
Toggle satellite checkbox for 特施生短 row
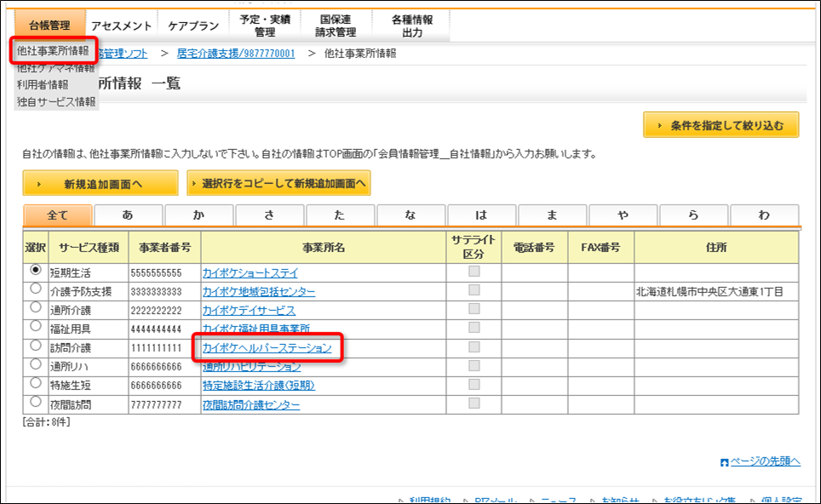(x=474, y=385)
